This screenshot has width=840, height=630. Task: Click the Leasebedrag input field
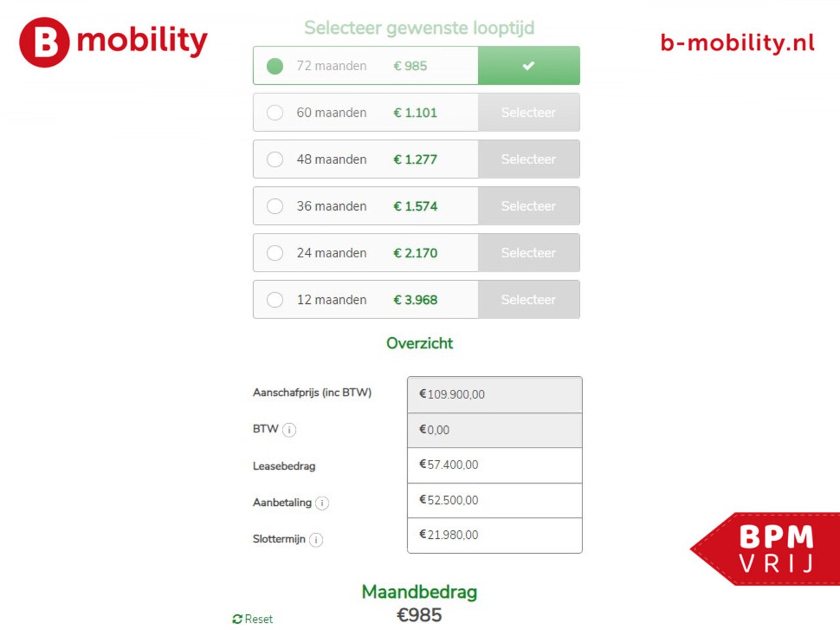click(x=494, y=465)
